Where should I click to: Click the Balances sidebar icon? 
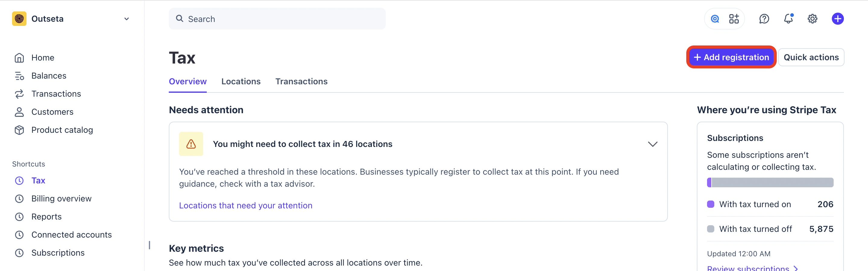pos(19,76)
